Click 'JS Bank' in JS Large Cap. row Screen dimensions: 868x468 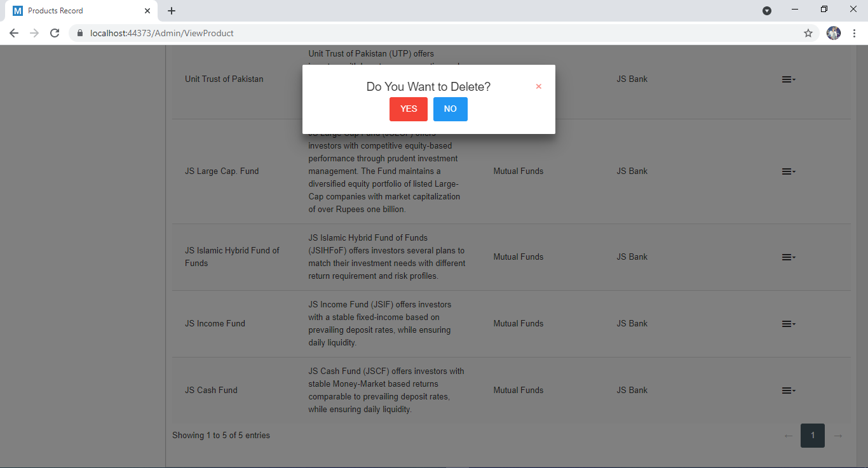632,171
